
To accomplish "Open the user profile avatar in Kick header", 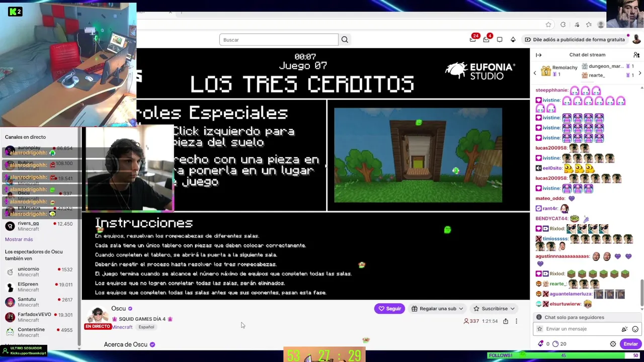I will (x=636, y=40).
